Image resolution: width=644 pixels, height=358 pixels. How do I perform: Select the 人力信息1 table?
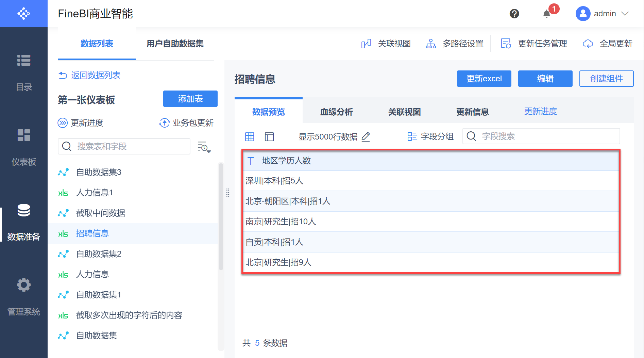tap(95, 193)
